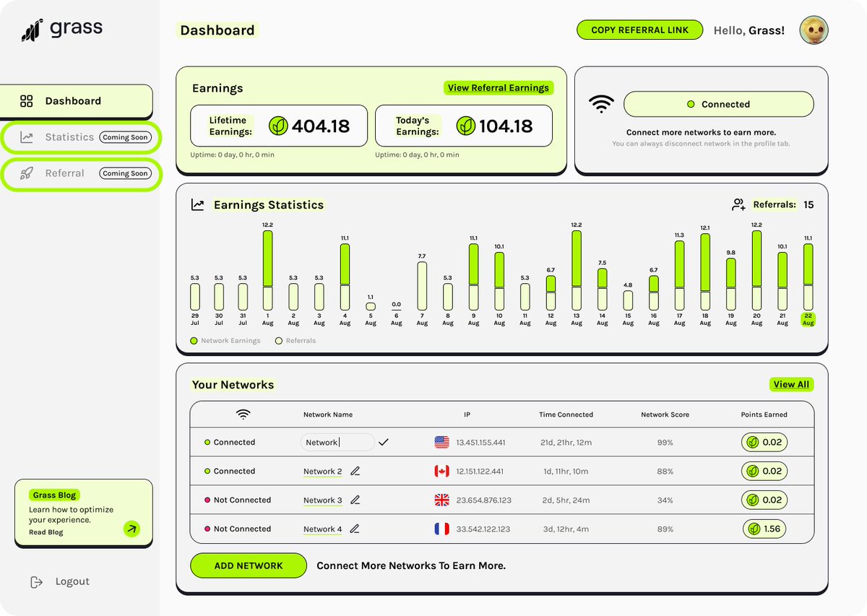Click the Statistics chart icon in sidebar

pos(26,137)
